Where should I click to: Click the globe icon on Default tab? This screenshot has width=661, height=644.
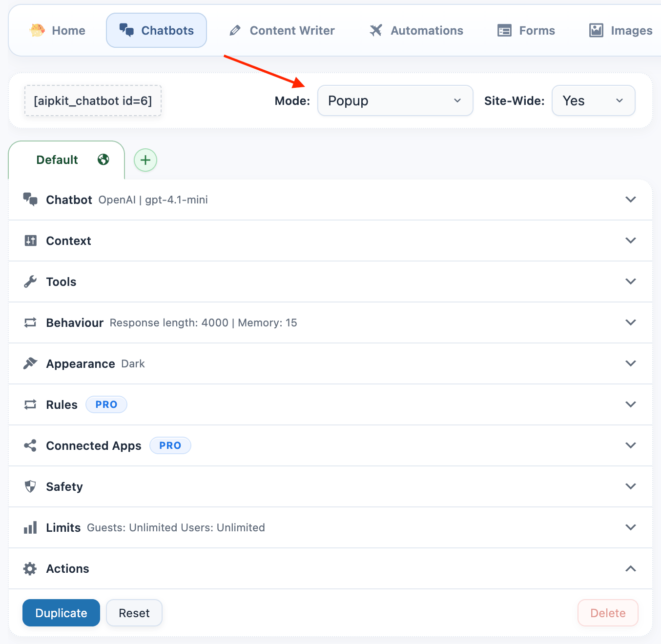pos(103,160)
